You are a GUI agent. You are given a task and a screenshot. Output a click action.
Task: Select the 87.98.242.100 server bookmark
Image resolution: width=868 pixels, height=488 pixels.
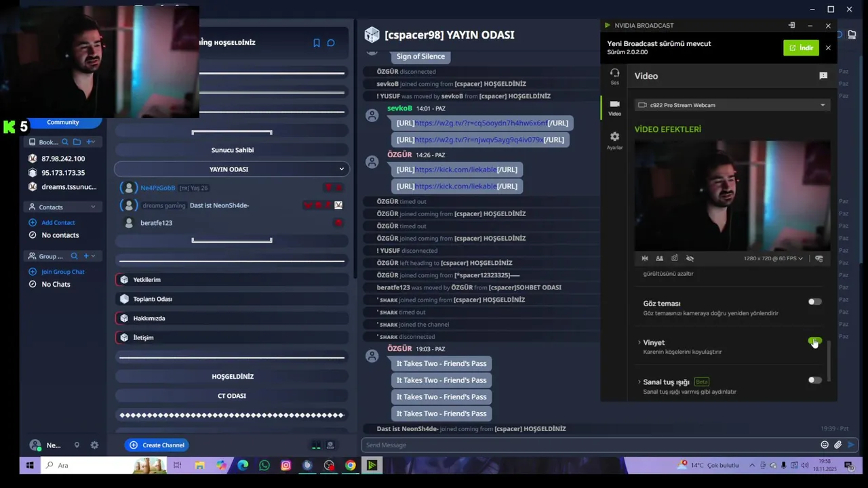coord(63,159)
